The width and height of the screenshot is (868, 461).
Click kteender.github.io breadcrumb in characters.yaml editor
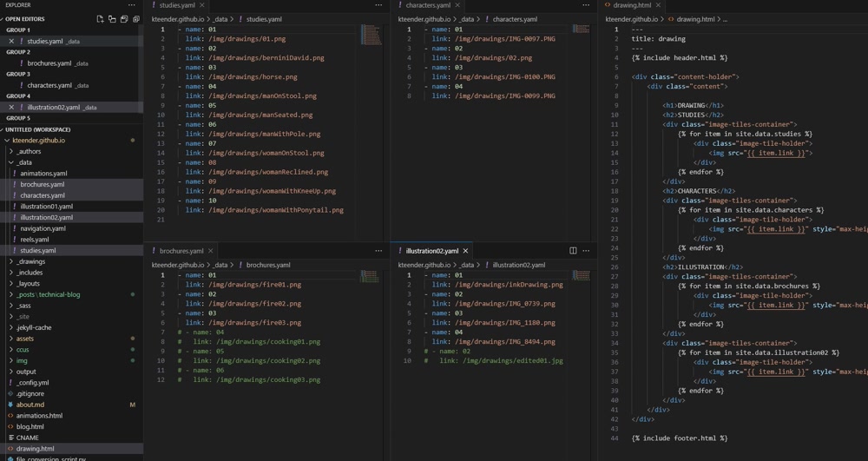click(x=424, y=19)
